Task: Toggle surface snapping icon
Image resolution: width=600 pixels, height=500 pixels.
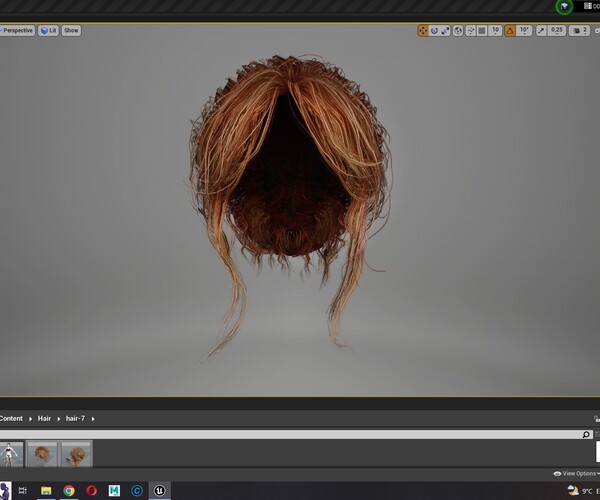Action: [x=470, y=31]
